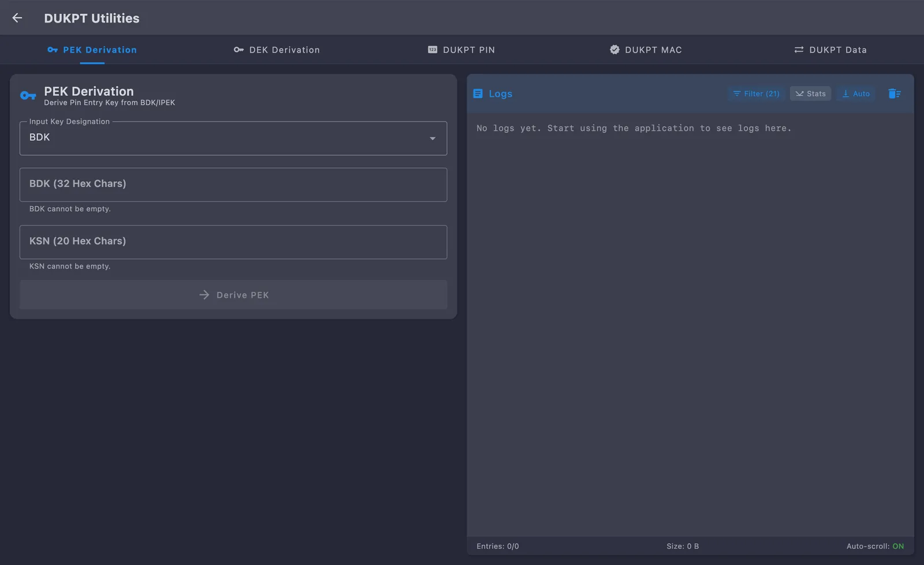Switch to the PEK Derivation tab
Screen dimensions: 924x565
[x=92, y=50]
